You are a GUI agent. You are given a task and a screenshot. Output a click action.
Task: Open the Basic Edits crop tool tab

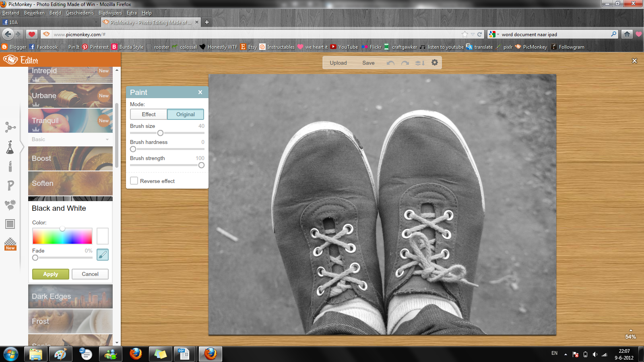(10, 128)
